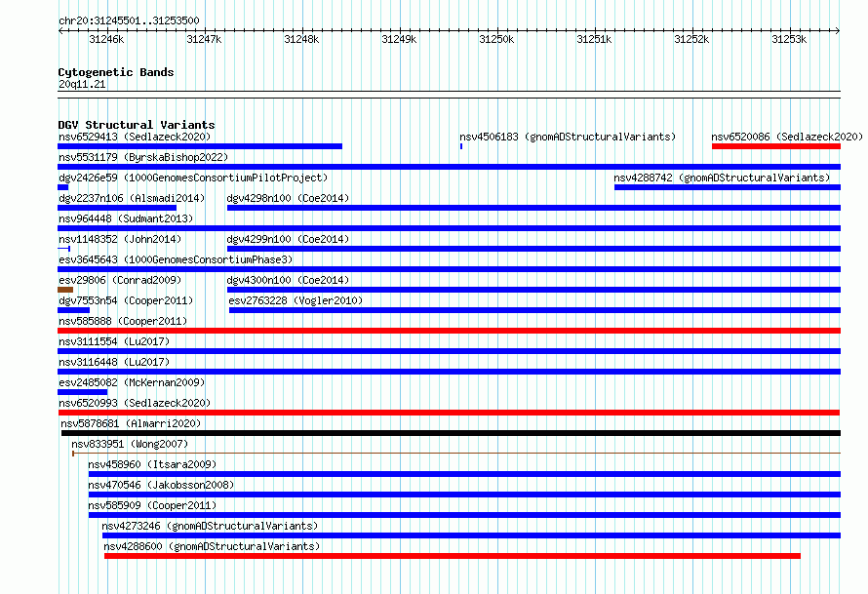868x594 pixels.
Task: Open nsv833951 (Wong2007) variant
Action: (x=130, y=444)
